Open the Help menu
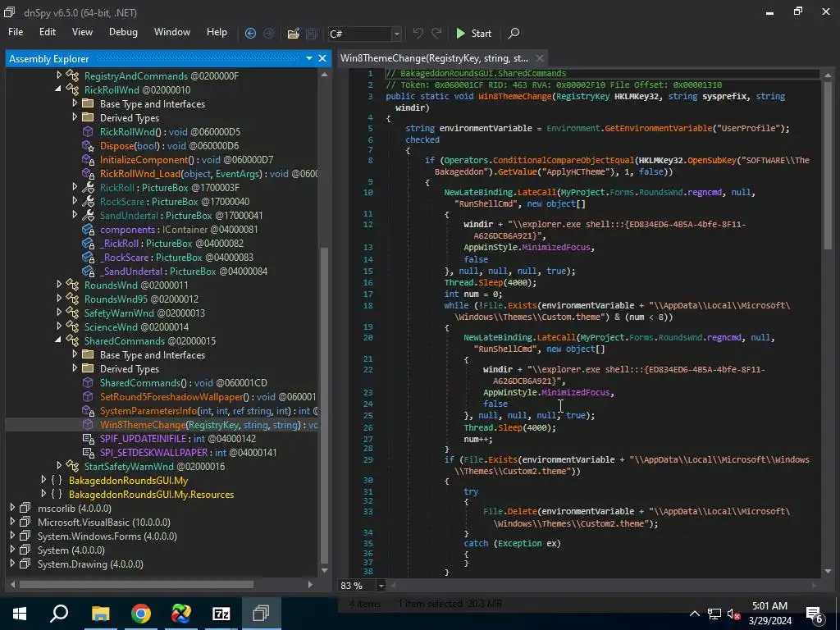Viewport: 840px width, 630px height. 217,32
